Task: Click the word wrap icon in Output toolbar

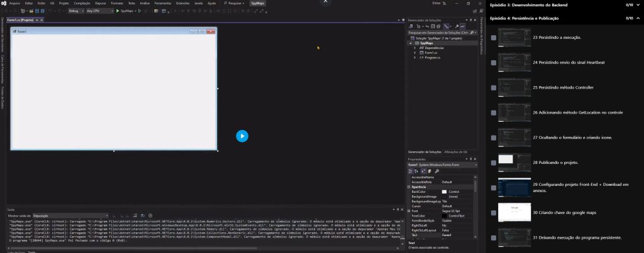Action: [143, 216]
